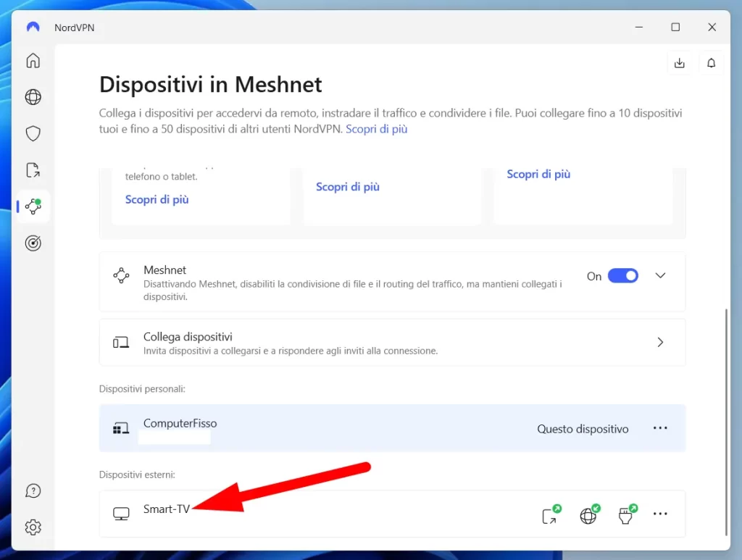This screenshot has width=742, height=560.
Task: Click the Collega dispositivi device icon
Action: coord(121,342)
